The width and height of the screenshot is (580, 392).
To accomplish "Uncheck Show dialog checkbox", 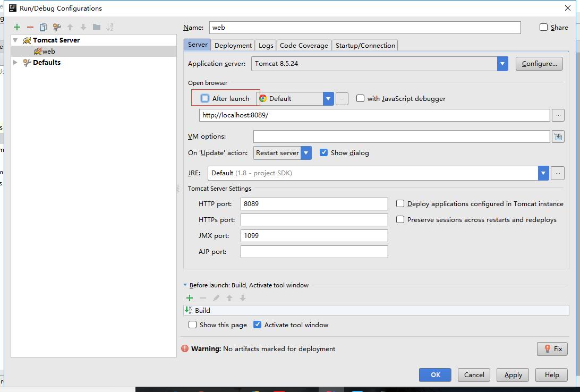I will click(323, 152).
